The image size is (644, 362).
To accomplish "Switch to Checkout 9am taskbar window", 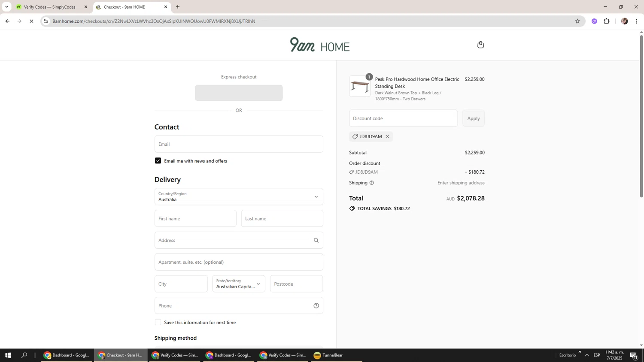I will coord(121,355).
